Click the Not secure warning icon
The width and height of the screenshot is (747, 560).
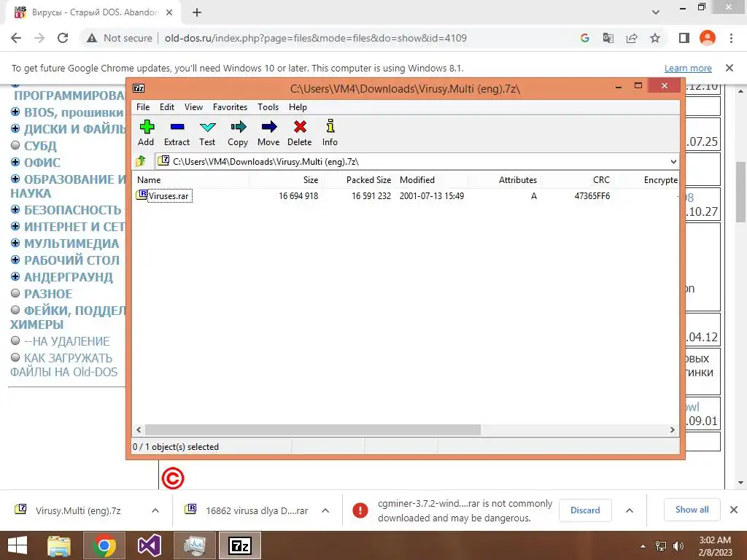click(92, 38)
